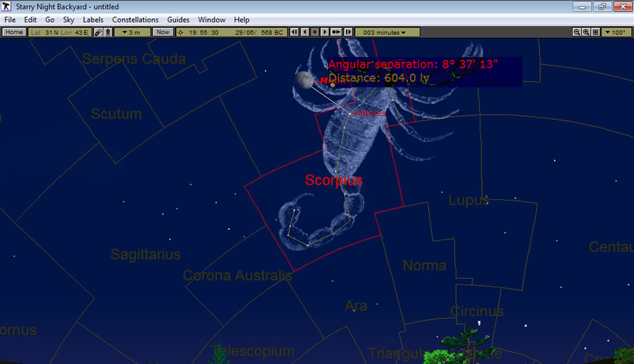
Task: Click the 568 BC year value
Action: coord(272,32)
